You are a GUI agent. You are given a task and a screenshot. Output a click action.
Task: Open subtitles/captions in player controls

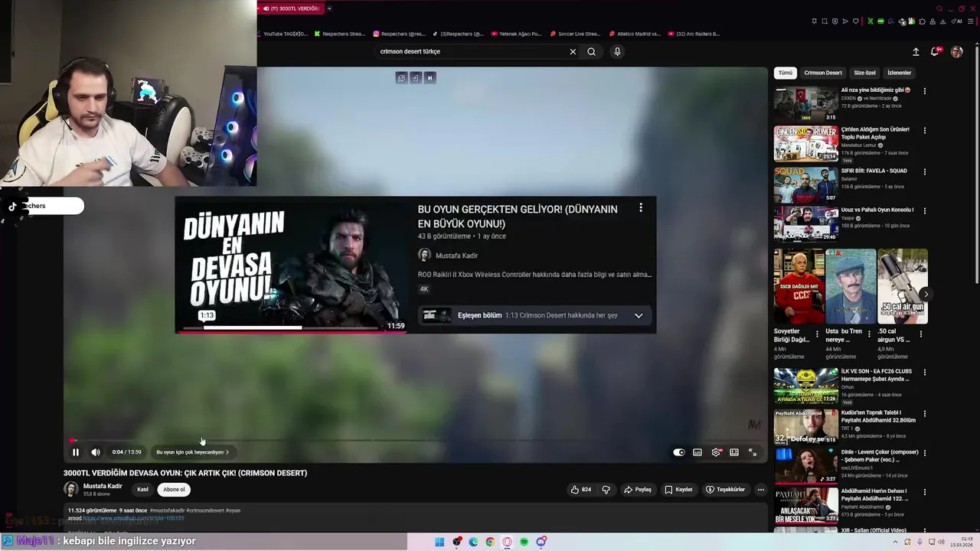pos(697,452)
